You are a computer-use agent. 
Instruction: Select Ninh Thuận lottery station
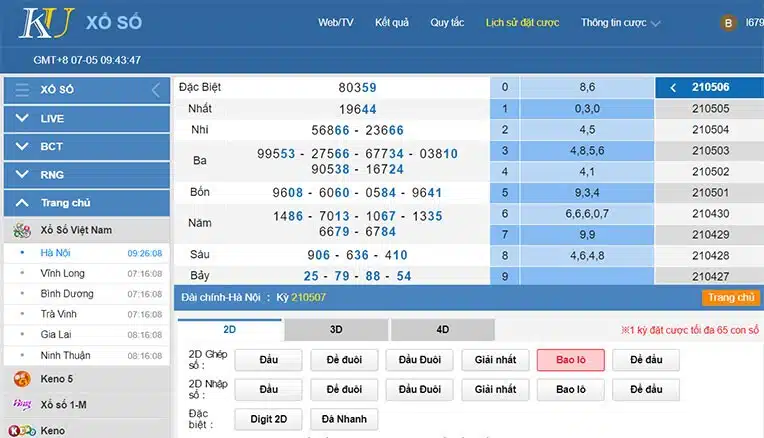pyautogui.click(x=87, y=355)
